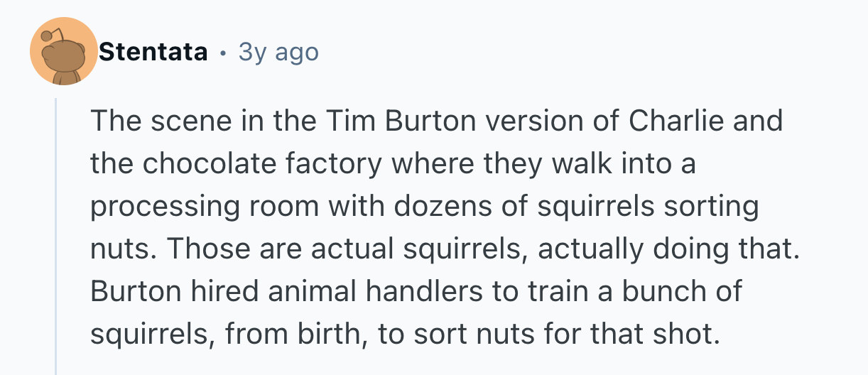Click the dot separator after the username
The image size is (868, 375).
(223, 52)
